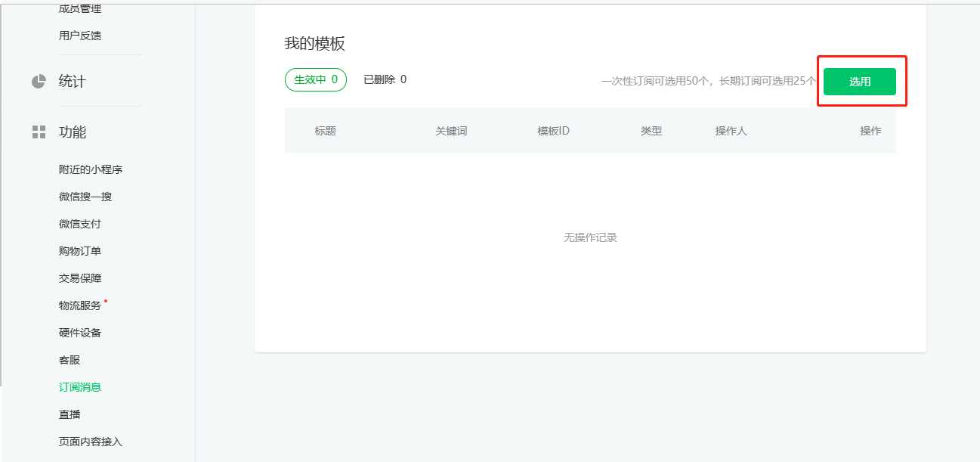Screen dimensions: 980x462
Task: Open 客服 menu item
Action: 70,360
